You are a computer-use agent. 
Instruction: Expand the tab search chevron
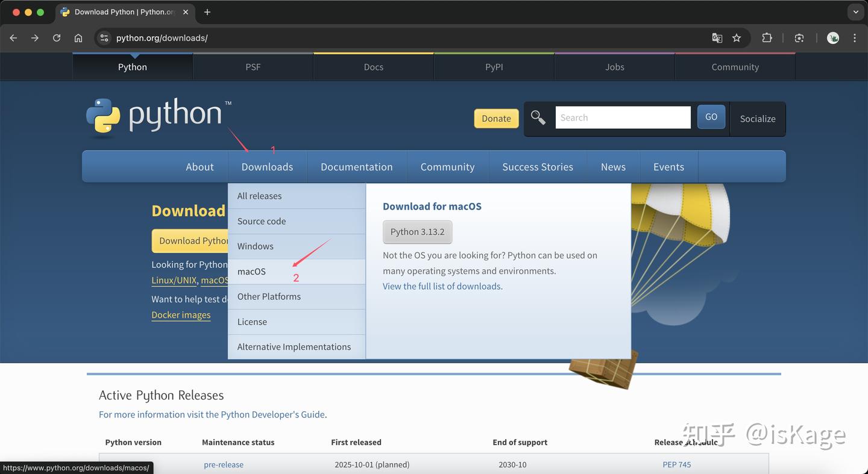coord(855,11)
